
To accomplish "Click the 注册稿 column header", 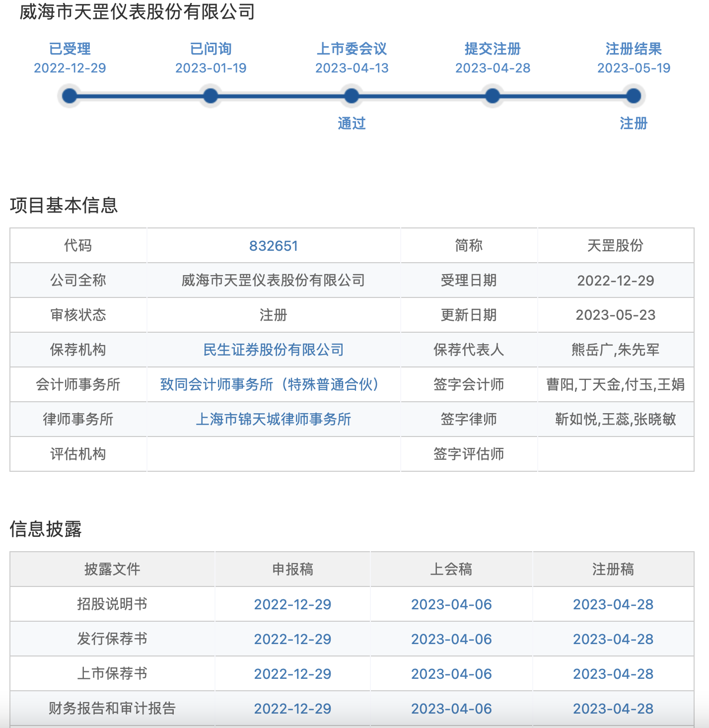I will 613,569.
